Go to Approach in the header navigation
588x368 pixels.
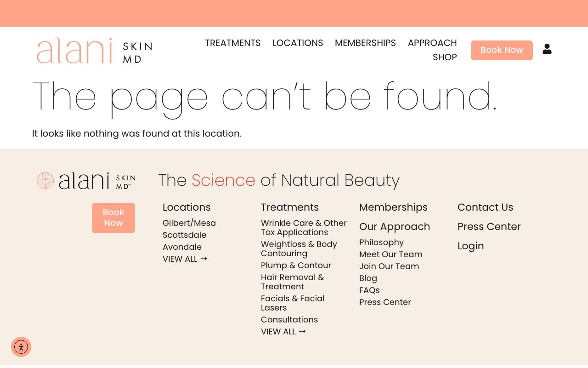coord(432,43)
